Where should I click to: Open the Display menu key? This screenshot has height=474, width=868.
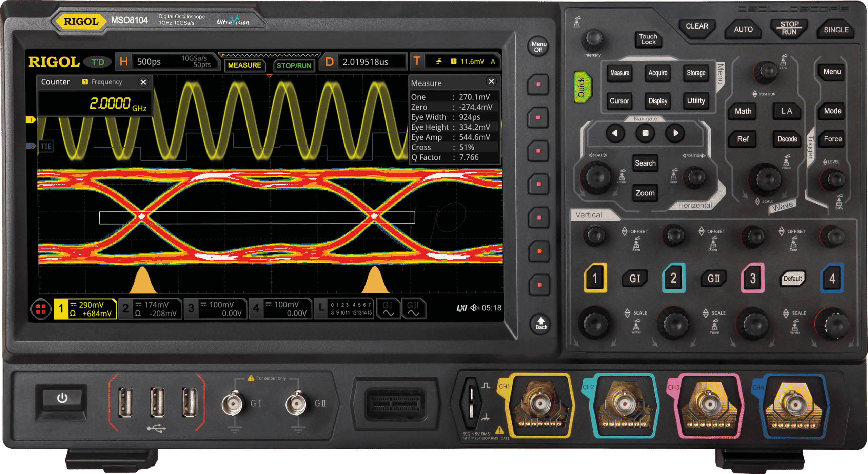pos(658,101)
